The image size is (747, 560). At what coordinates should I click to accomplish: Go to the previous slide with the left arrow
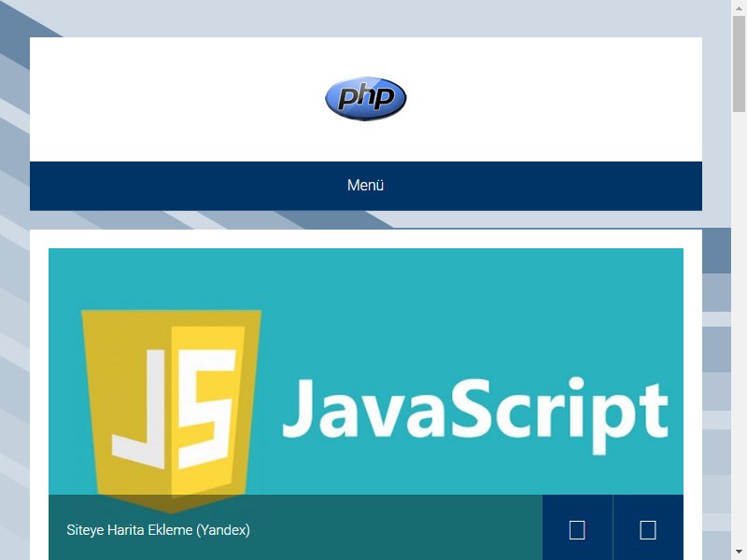click(x=577, y=529)
